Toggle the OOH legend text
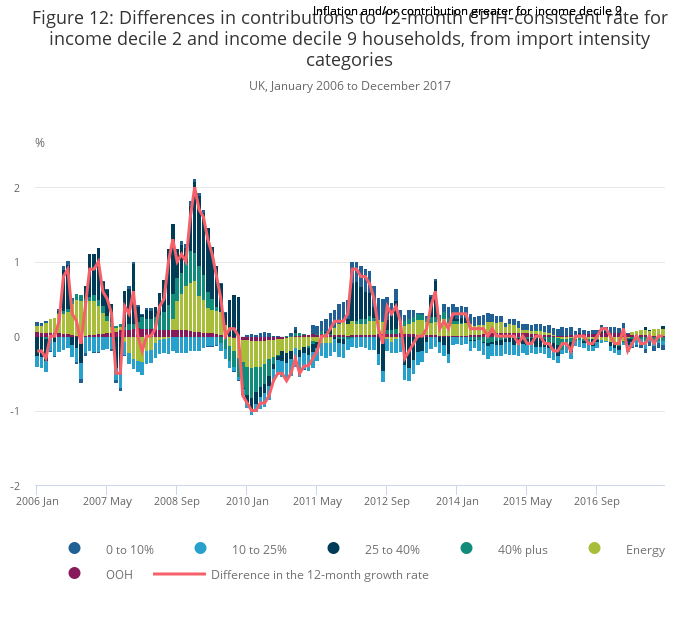This screenshot has height=635, width=700. click(119, 575)
